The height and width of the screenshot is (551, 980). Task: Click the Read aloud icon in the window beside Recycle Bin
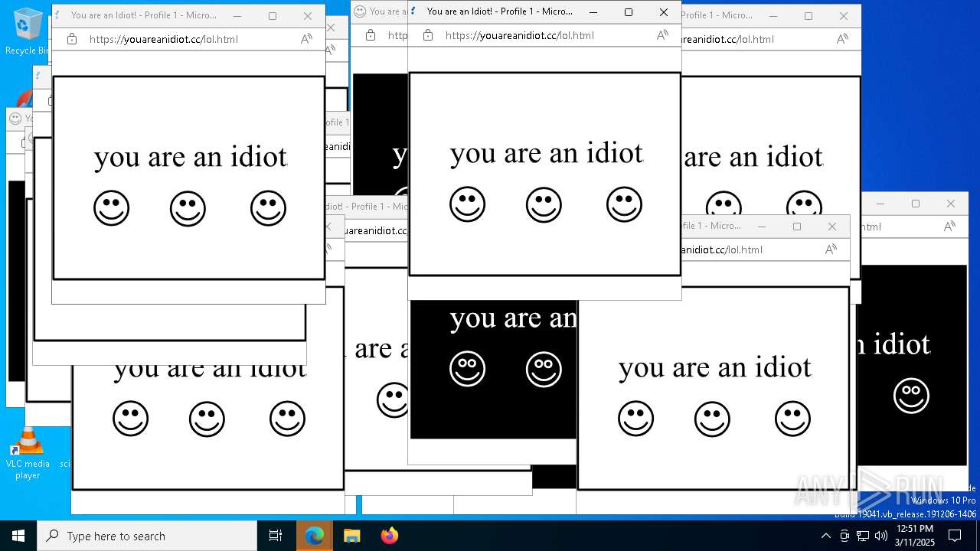coord(306,39)
